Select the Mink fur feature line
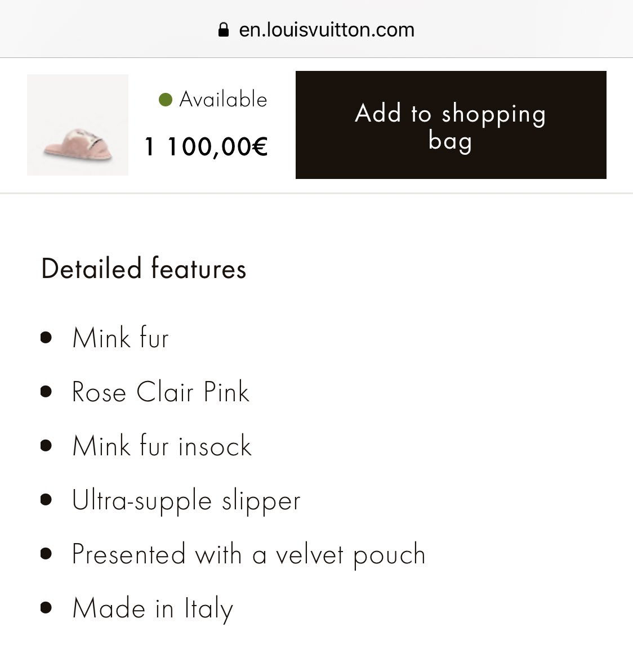The image size is (633, 672). 121,338
